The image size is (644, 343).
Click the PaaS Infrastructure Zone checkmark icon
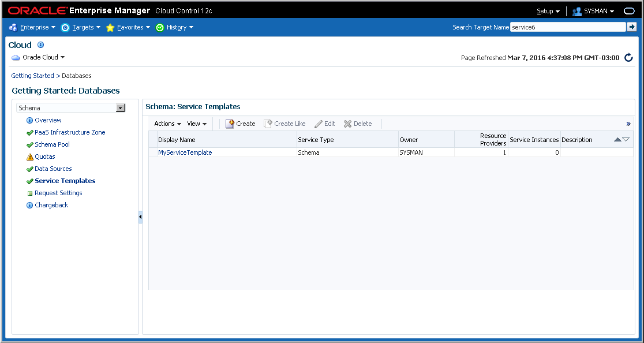click(x=29, y=133)
